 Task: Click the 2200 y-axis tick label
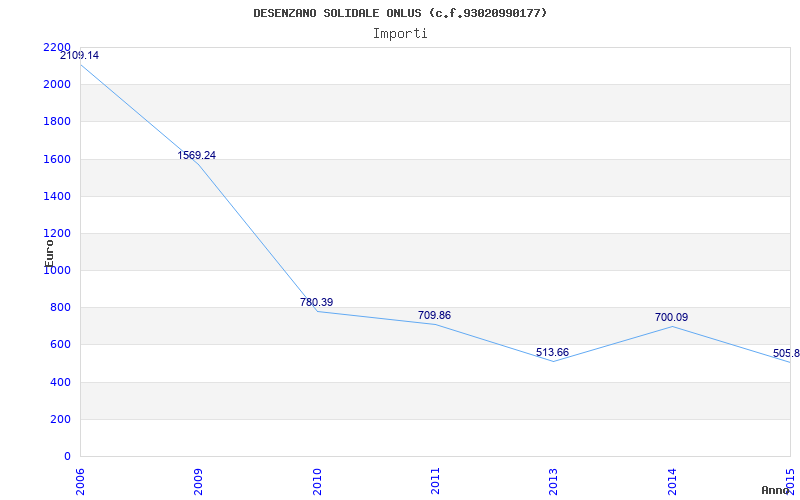[x=57, y=47]
